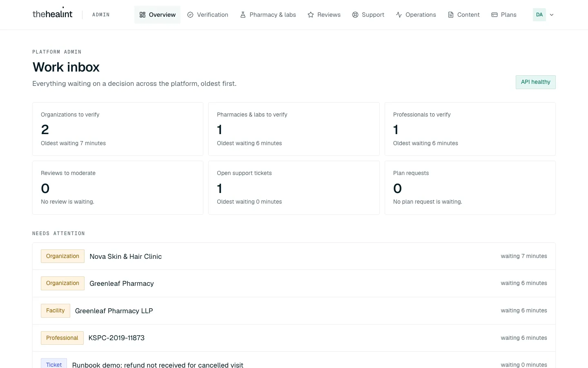The height and width of the screenshot is (368, 588).
Task: Click the Work inbox heading
Action: [x=66, y=67]
